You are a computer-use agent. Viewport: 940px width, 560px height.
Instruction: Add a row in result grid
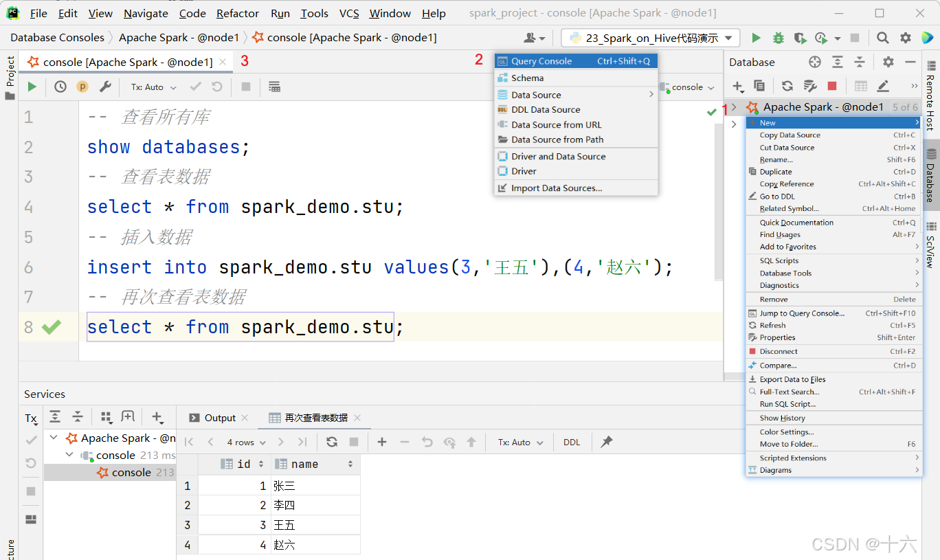point(382,442)
